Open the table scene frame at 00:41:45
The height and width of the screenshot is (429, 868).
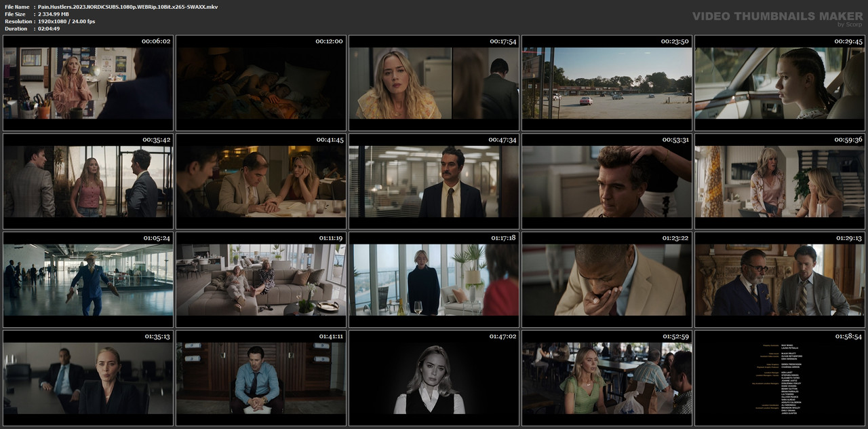coord(261,181)
